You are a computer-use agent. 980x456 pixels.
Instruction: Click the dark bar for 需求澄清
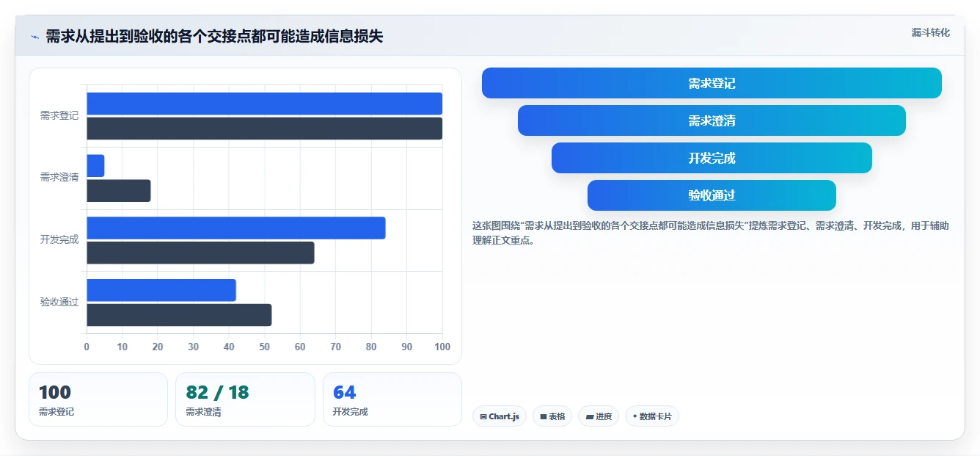coord(118,191)
